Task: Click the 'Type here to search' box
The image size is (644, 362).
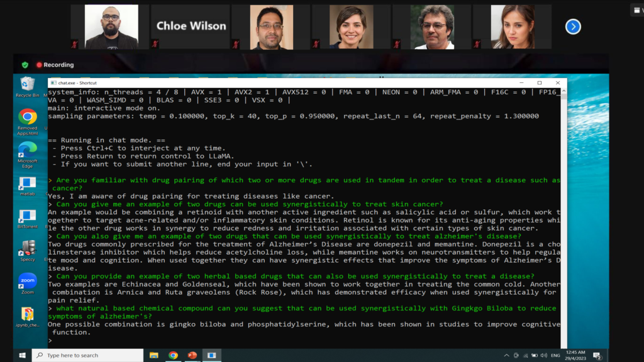Action: click(88, 355)
